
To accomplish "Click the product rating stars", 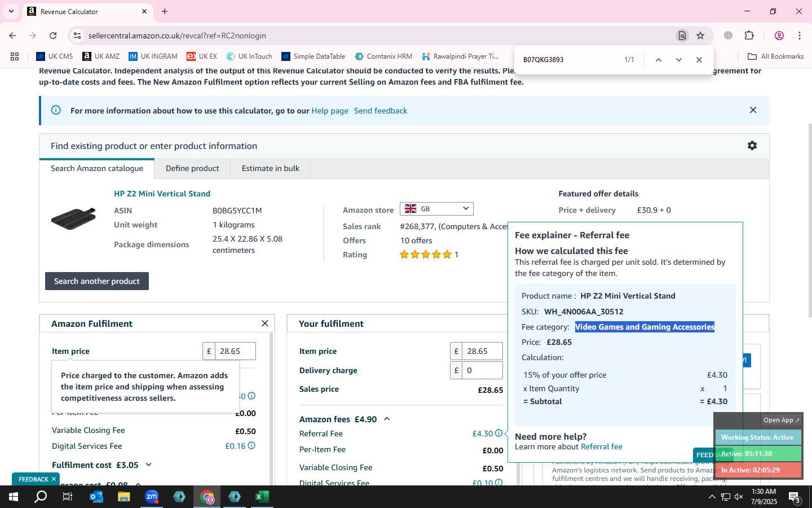I will [426, 255].
